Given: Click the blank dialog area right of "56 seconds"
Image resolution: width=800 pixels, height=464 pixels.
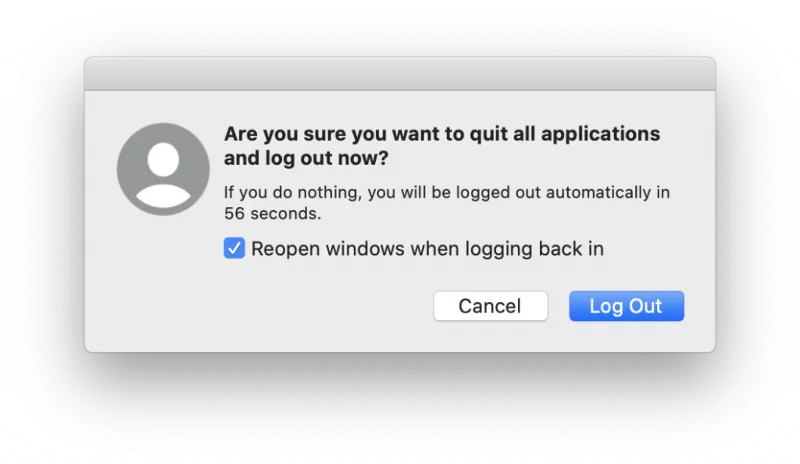Looking at the screenshot, I should click(500, 214).
